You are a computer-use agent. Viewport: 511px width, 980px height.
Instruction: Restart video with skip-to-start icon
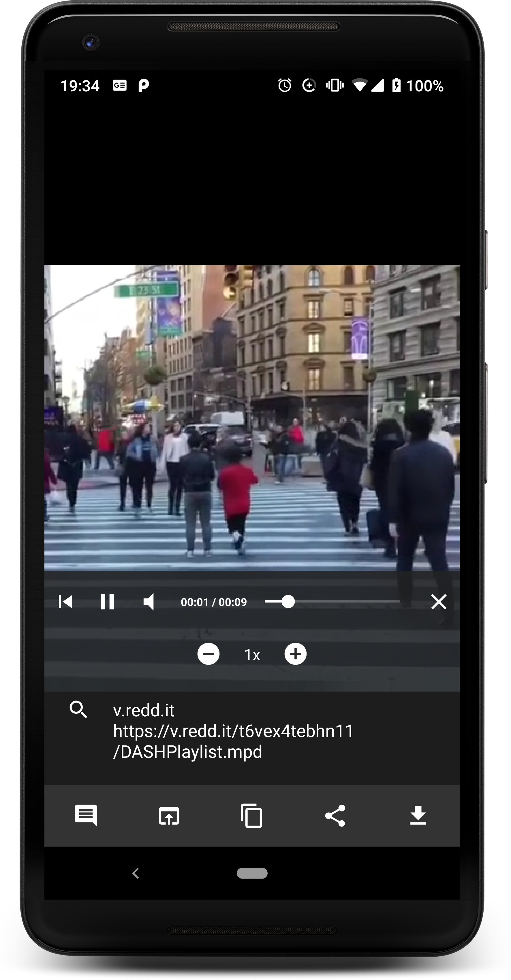tap(65, 602)
